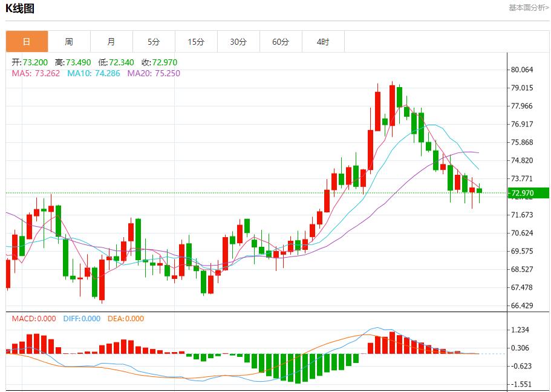Open the 15分 interval tab
This screenshot has height=392, width=551.
[196, 42]
